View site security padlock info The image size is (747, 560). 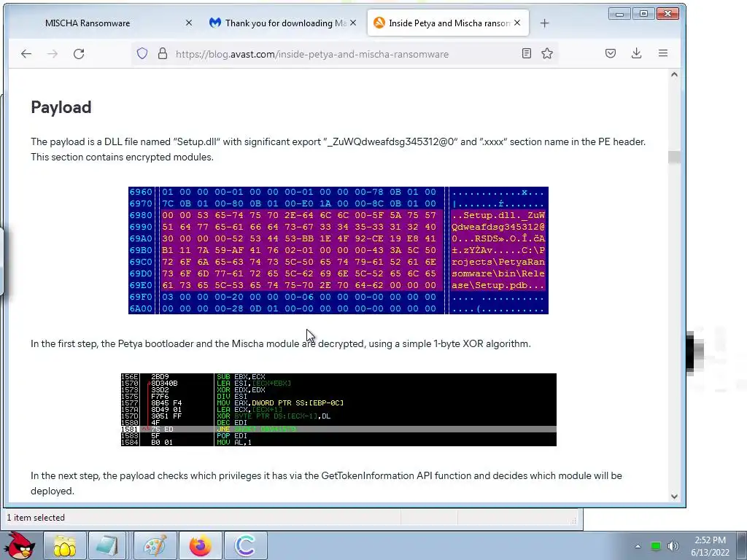pos(163,53)
